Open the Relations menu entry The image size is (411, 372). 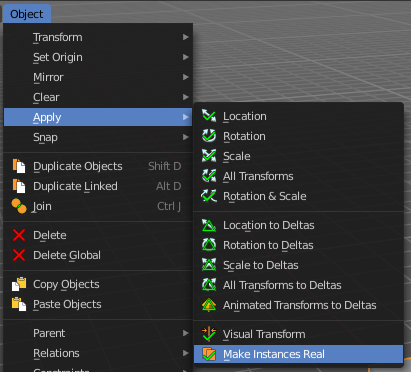point(98,353)
